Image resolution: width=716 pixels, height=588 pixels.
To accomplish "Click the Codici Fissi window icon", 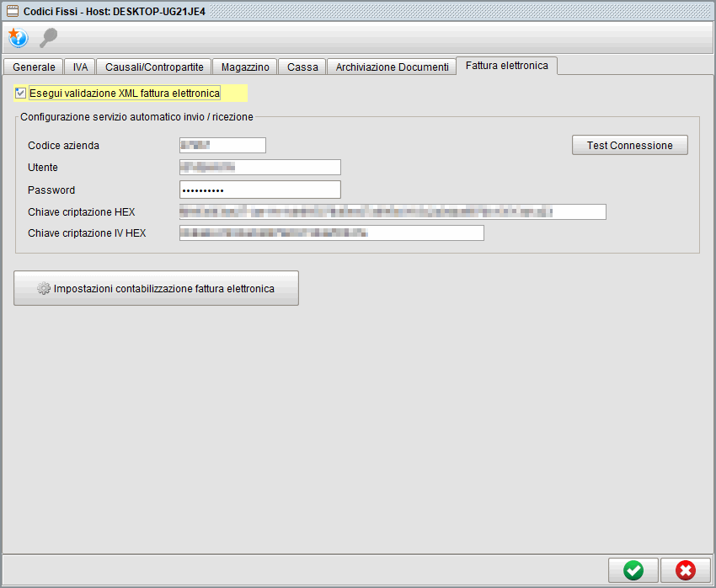I will click(x=12, y=11).
